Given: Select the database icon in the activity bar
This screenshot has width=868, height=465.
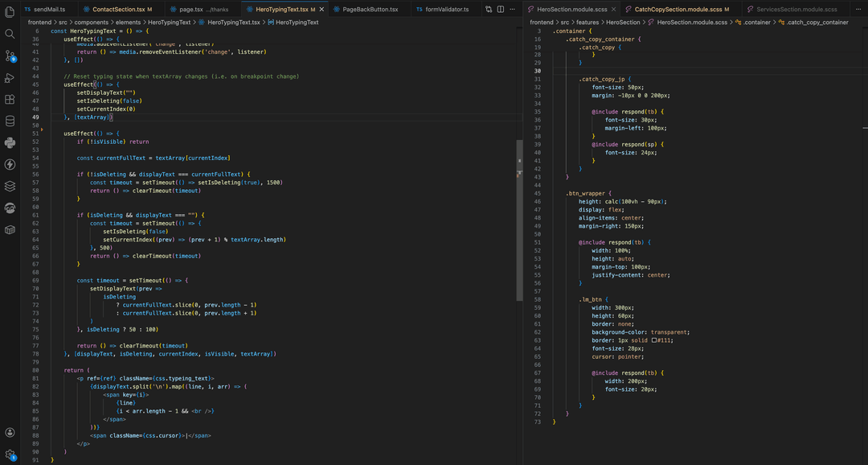Looking at the screenshot, I should (9, 121).
